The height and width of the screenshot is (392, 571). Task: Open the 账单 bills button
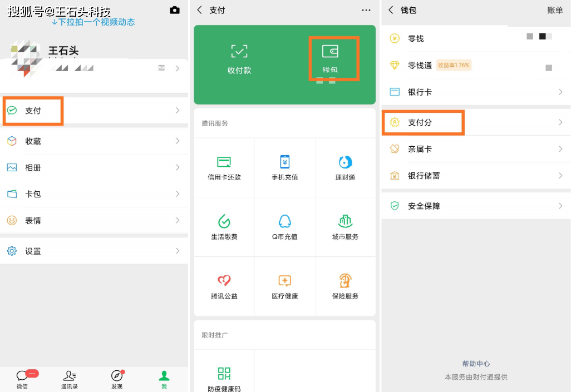[555, 10]
